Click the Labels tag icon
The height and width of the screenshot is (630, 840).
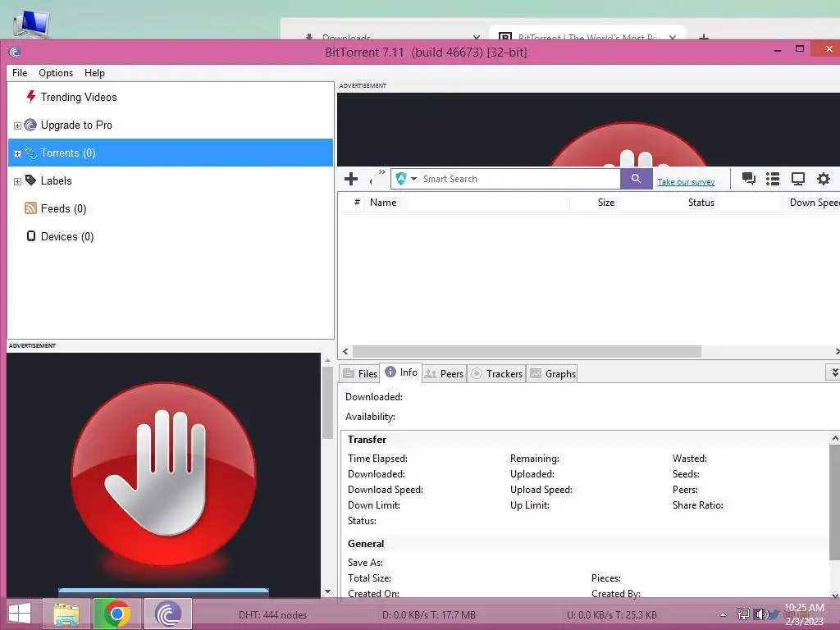(x=30, y=180)
